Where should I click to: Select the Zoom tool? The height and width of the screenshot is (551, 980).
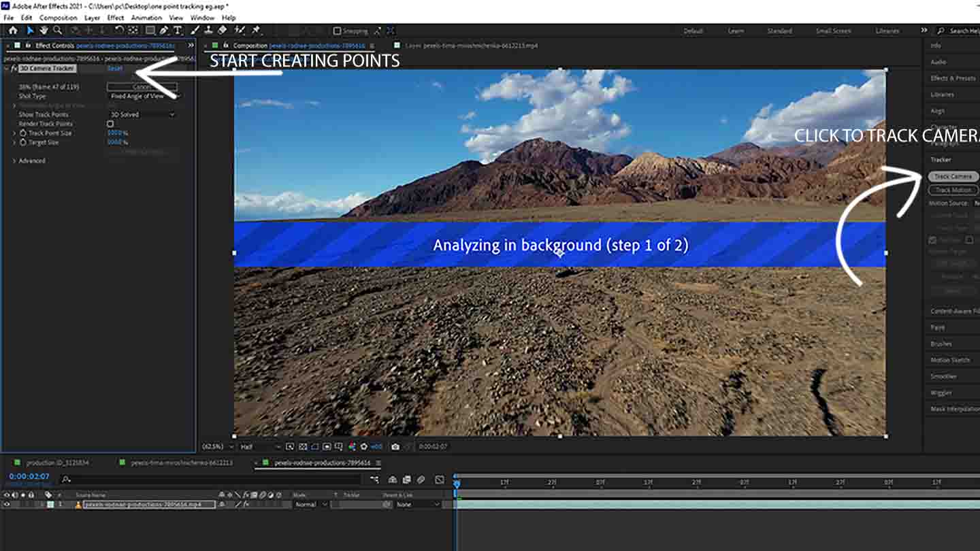click(59, 30)
